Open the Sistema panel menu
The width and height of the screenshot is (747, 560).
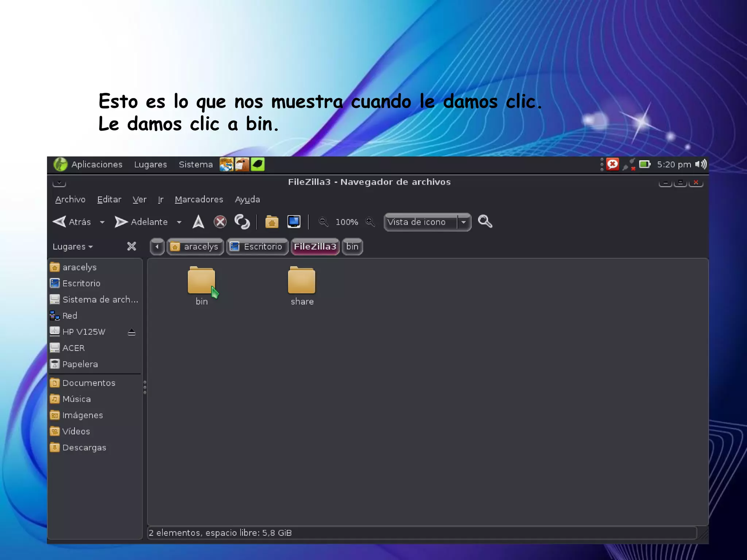tap(196, 164)
